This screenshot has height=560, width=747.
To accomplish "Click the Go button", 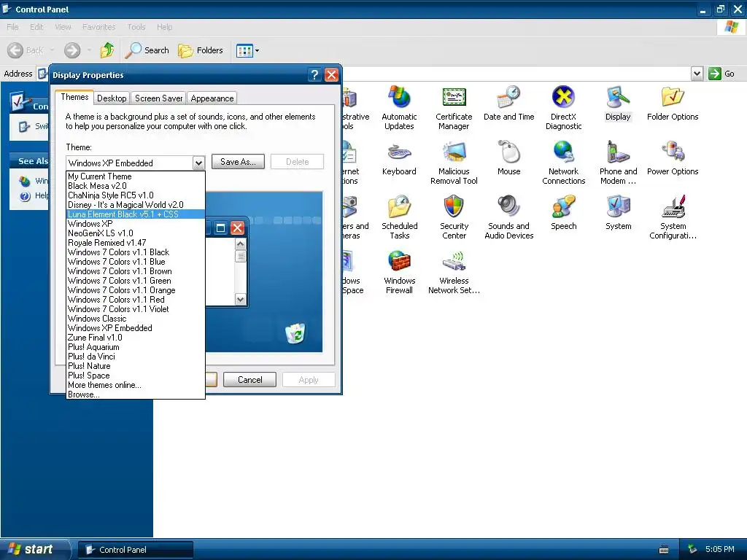I will click(x=721, y=74).
